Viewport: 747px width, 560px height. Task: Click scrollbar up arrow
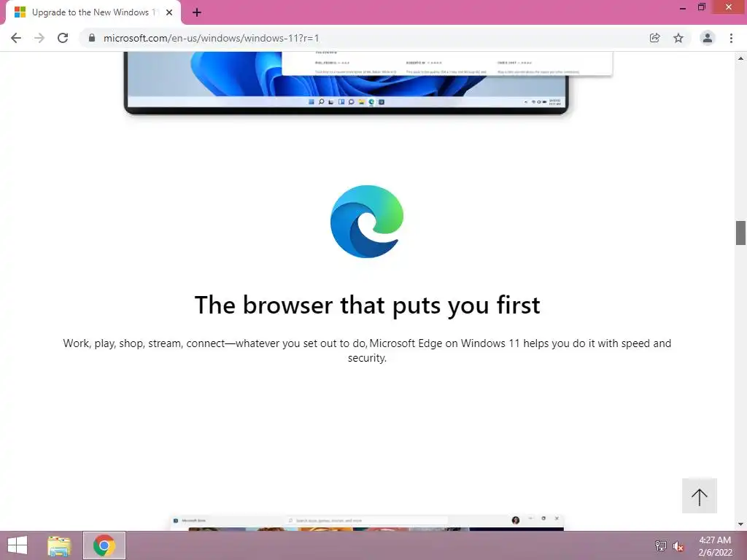[x=741, y=58]
